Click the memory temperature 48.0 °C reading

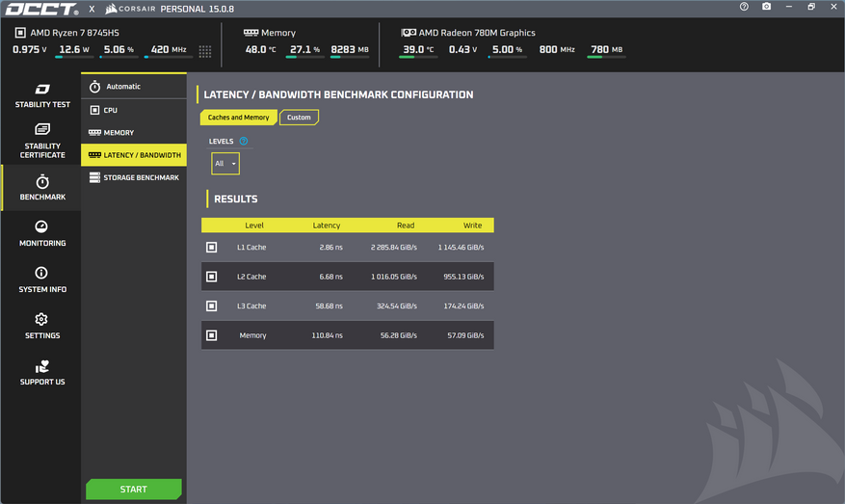click(261, 49)
